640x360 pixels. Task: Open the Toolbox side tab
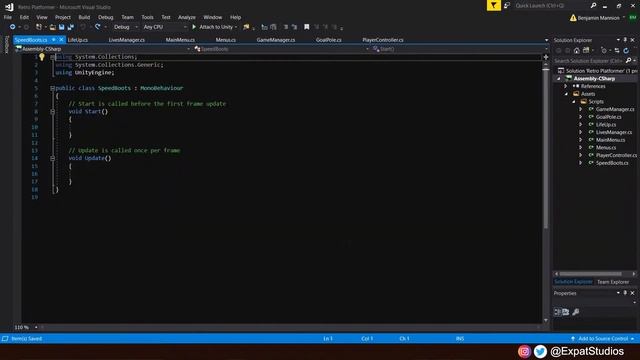tap(6, 44)
